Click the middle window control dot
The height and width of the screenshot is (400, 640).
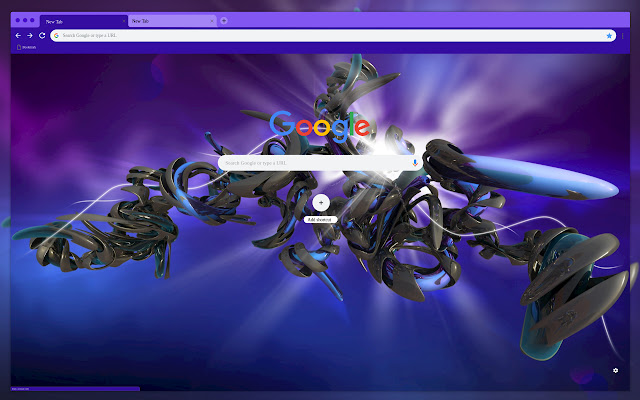(25, 20)
